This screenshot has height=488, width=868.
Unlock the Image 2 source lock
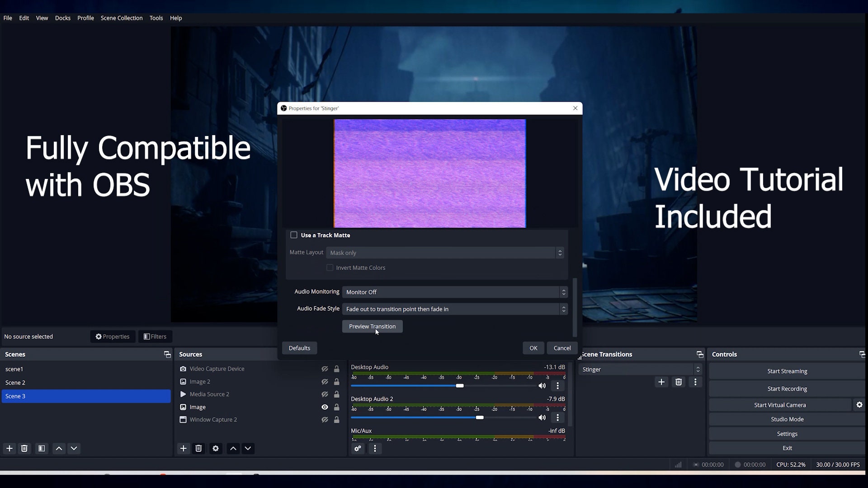click(336, 382)
